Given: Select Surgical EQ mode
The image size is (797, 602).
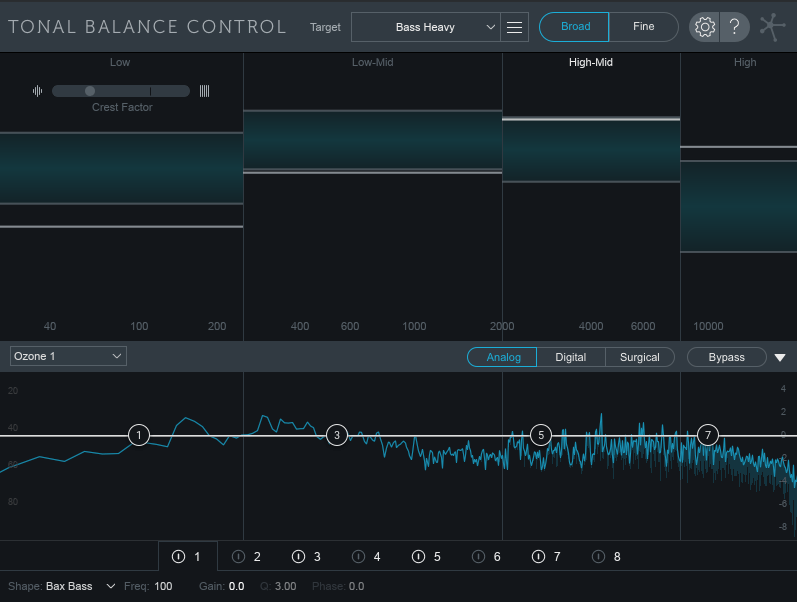Looking at the screenshot, I should pos(639,357).
